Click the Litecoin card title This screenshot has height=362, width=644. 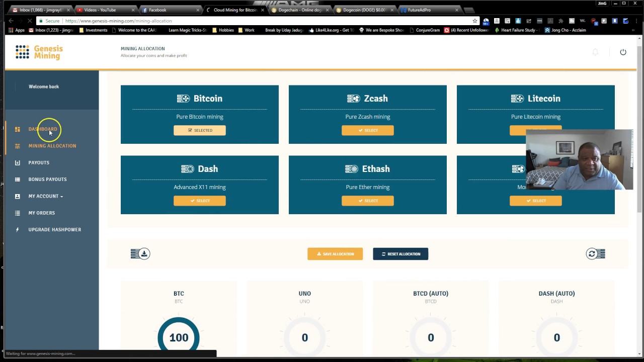(544, 99)
